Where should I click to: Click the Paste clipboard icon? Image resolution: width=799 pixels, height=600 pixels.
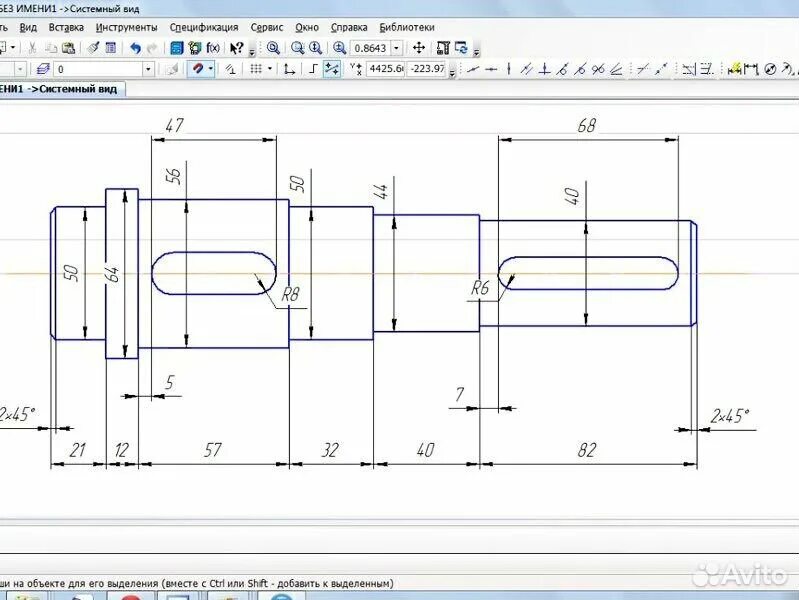point(69,48)
